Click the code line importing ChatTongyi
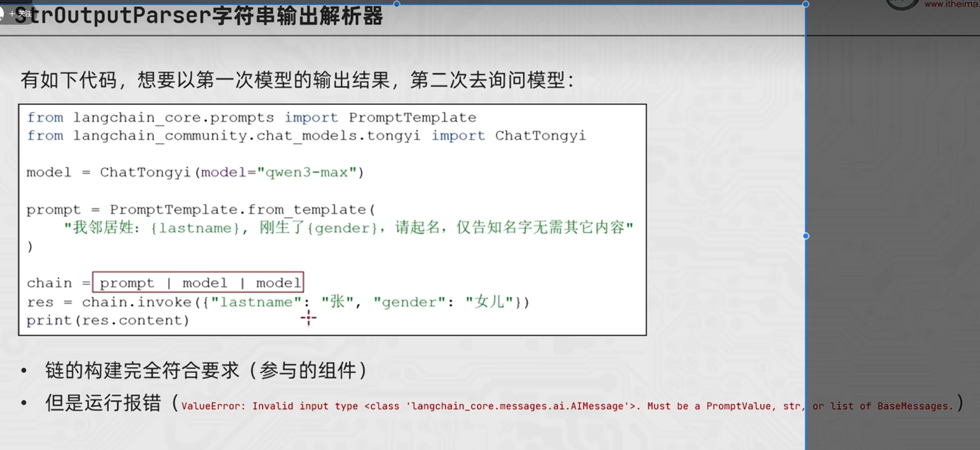Screen dimensions: 980x450 tap(306, 135)
